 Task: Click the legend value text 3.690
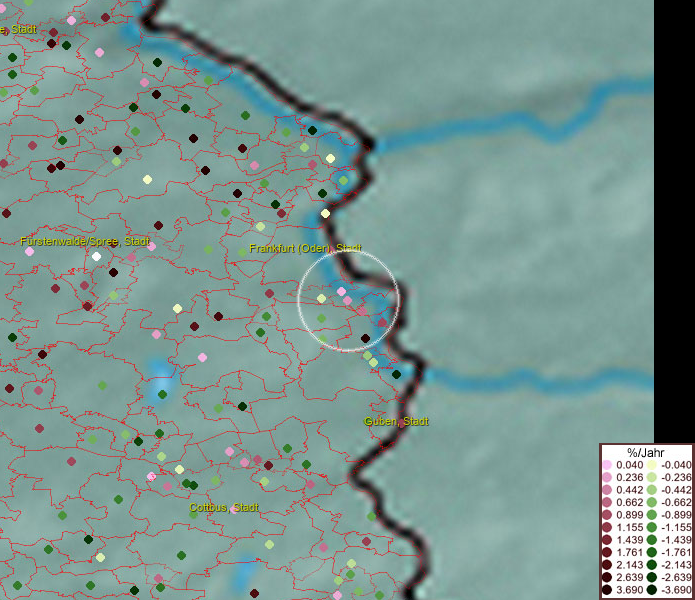tap(629, 590)
